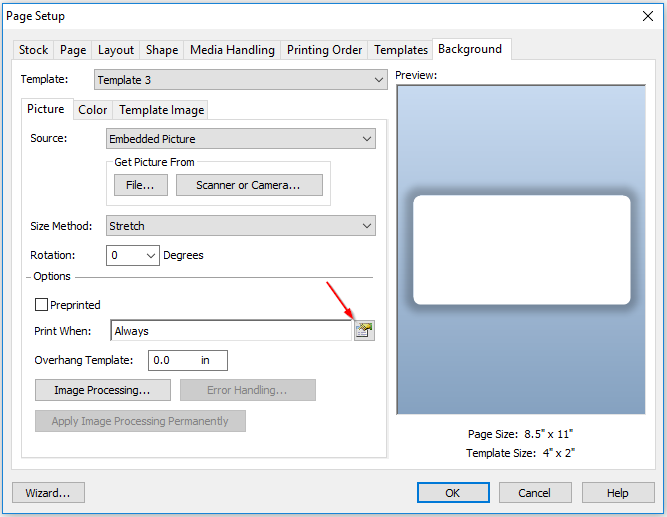Viewport: 667px width, 517px height.
Task: Click the Print When expression builder icon
Action: click(x=364, y=331)
